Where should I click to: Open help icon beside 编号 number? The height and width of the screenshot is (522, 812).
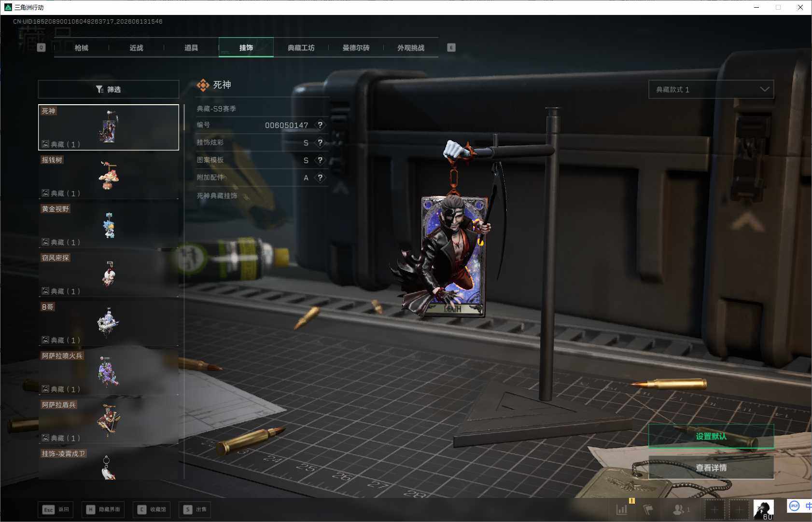coord(320,125)
